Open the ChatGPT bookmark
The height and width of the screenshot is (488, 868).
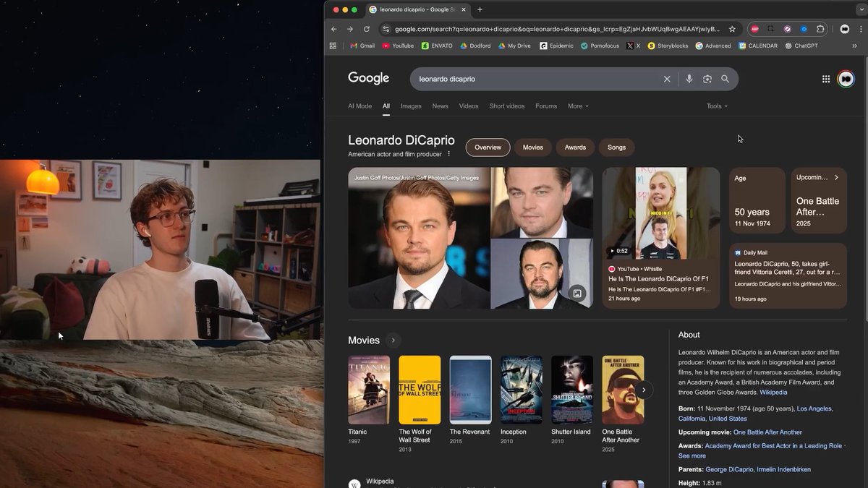tap(801, 46)
